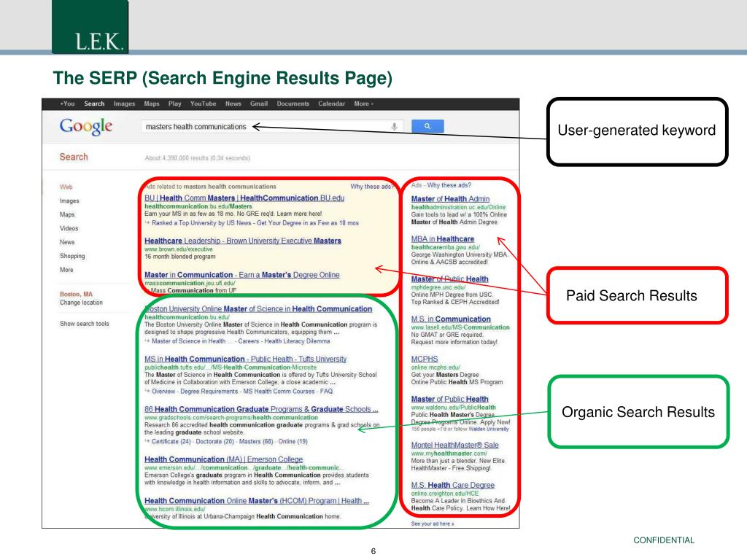Select News in the left sidebar

[x=67, y=242]
